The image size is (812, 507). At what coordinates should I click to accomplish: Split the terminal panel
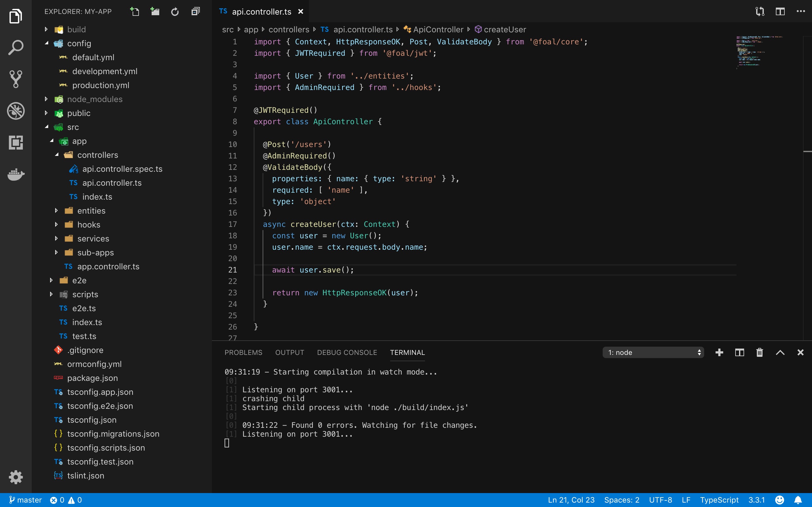740,352
